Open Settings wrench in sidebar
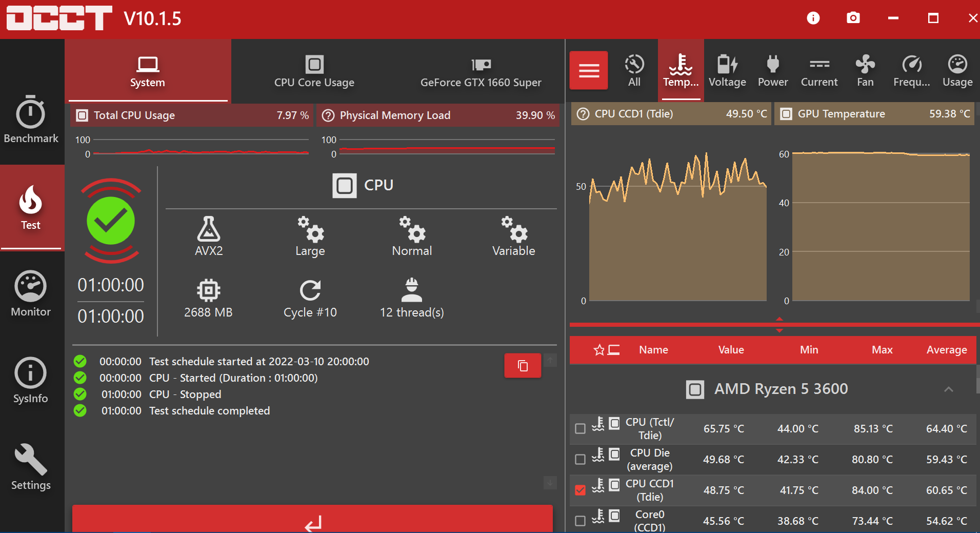This screenshot has width=980, height=533. click(x=31, y=467)
